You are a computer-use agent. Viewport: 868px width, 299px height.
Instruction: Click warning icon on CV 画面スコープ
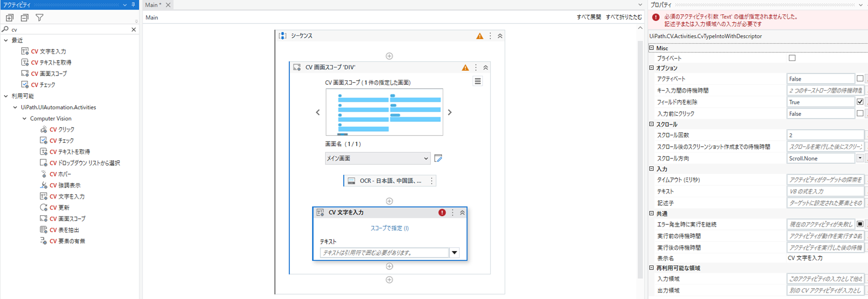[x=465, y=68]
